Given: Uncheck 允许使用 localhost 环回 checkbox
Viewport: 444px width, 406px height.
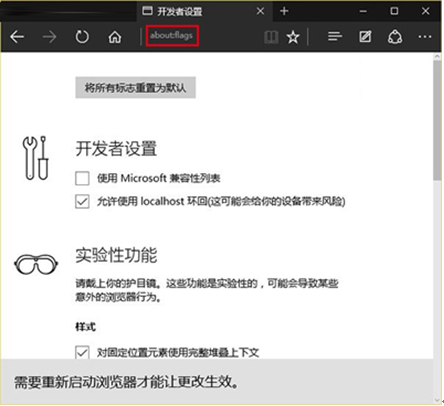Looking at the screenshot, I should click(82, 201).
